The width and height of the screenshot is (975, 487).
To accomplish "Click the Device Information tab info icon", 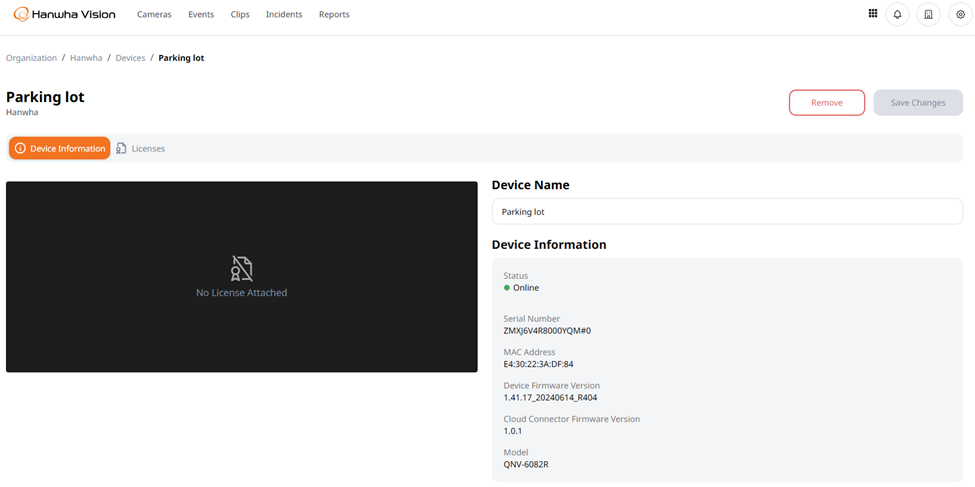I will pyautogui.click(x=20, y=149).
